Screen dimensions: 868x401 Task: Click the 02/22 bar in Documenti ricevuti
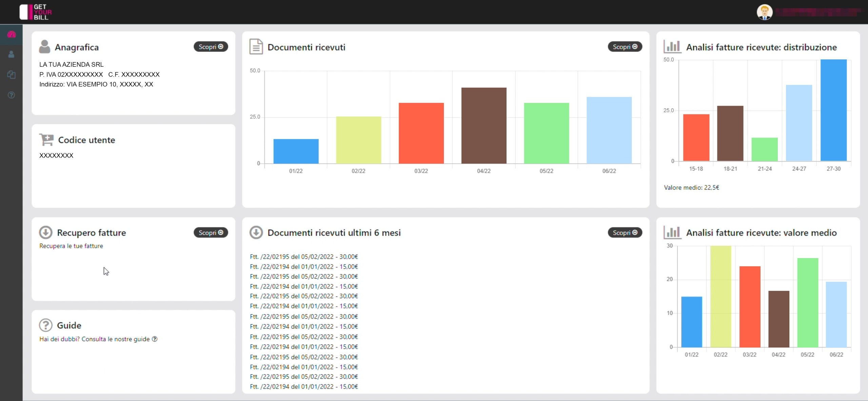pos(358,140)
